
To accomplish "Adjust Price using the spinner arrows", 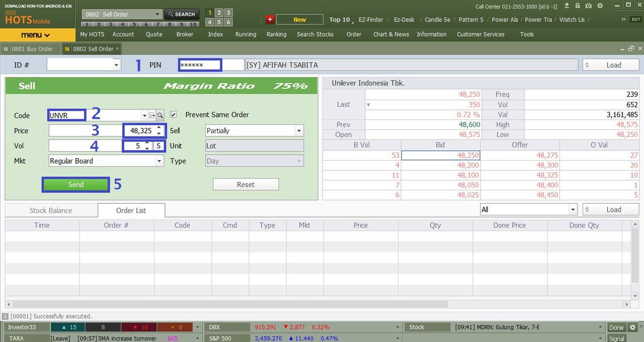I will 159,130.
